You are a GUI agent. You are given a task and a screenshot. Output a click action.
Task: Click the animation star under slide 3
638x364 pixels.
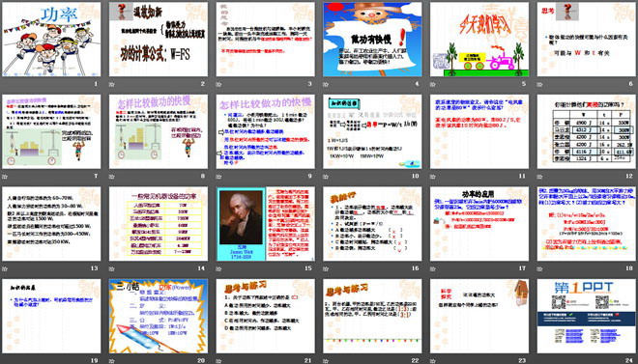tap(218, 85)
